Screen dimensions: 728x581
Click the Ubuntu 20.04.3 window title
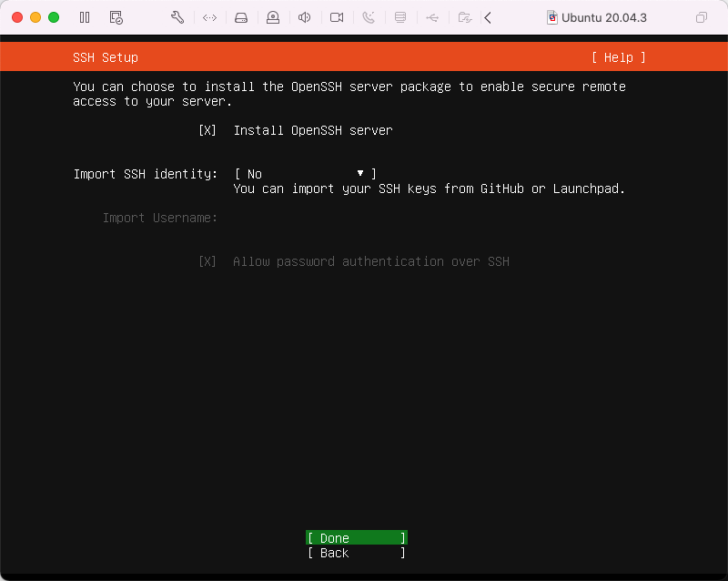pyautogui.click(x=603, y=17)
